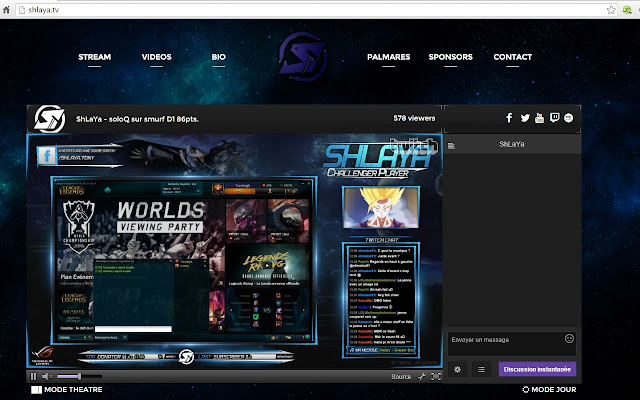640x400 pixels.
Task: Open the Source quality dropdown
Action: coord(401,377)
